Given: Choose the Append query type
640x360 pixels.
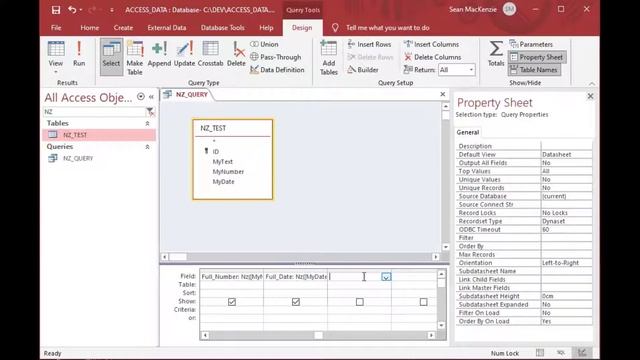Looking at the screenshot, I should click(x=159, y=54).
